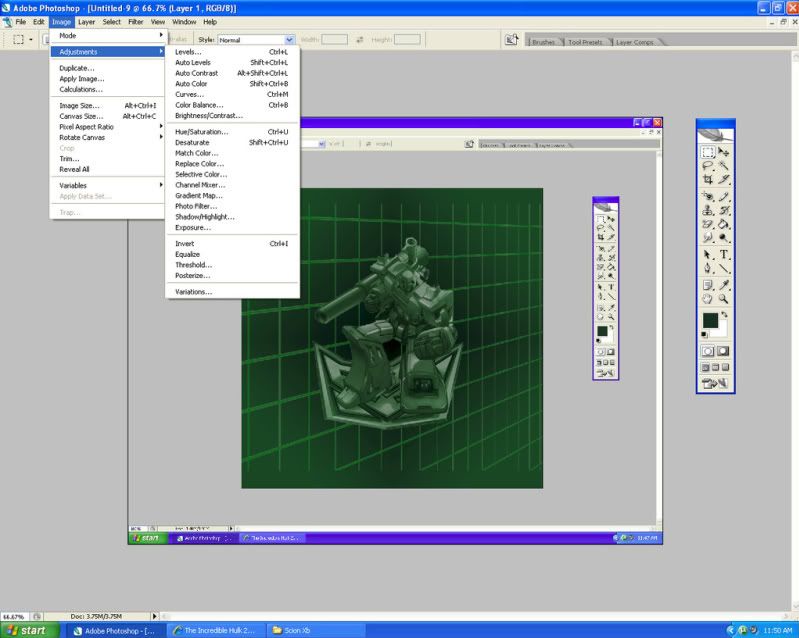
Task: Open The Incredible Hulk taskbar button
Action: [x=214, y=631]
